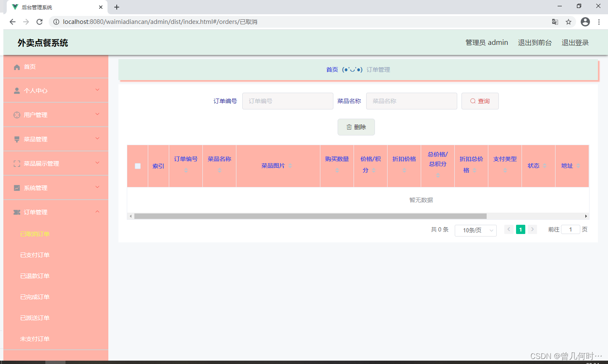The width and height of the screenshot is (608, 364).
Task: Focus the 菜品名称 search input
Action: [x=411, y=101]
